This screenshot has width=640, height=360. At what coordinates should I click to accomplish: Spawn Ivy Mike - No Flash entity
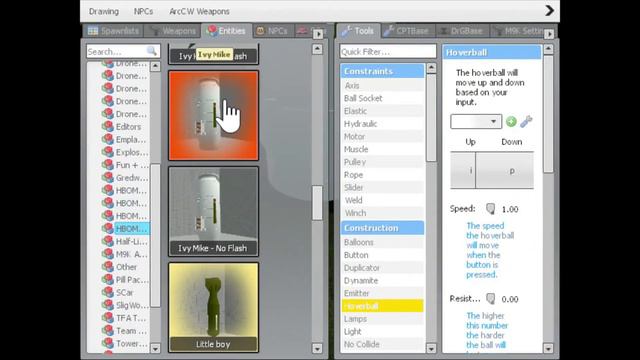(213, 211)
